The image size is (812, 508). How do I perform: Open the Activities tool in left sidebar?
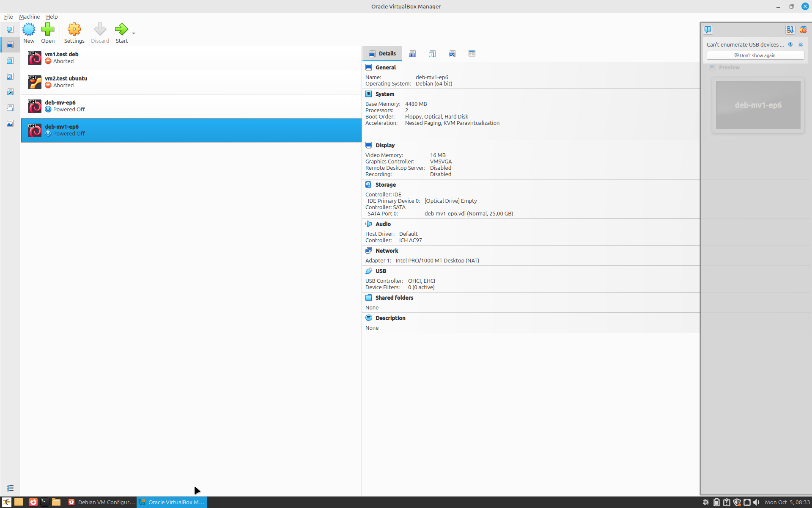coord(10,123)
